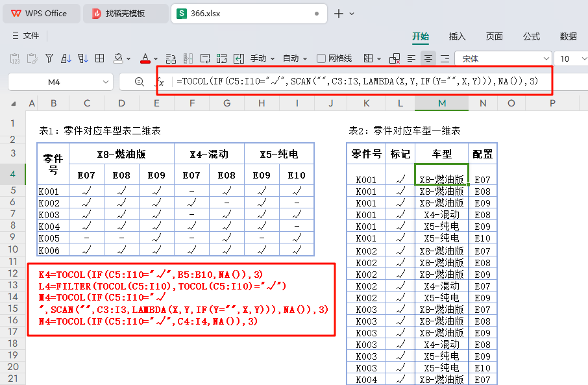This screenshot has height=385, width=588.
Task: Click cell X8-燃油版 header in table 1
Action: 121,154
